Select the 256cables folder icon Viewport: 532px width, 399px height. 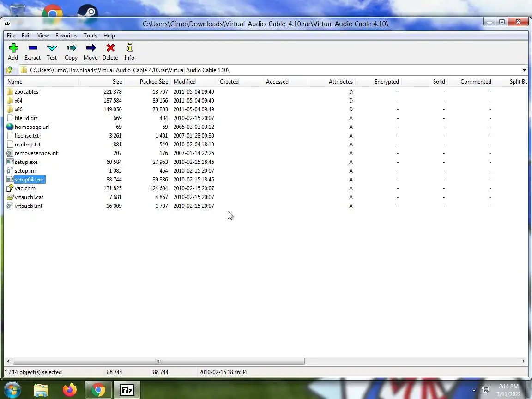point(10,91)
